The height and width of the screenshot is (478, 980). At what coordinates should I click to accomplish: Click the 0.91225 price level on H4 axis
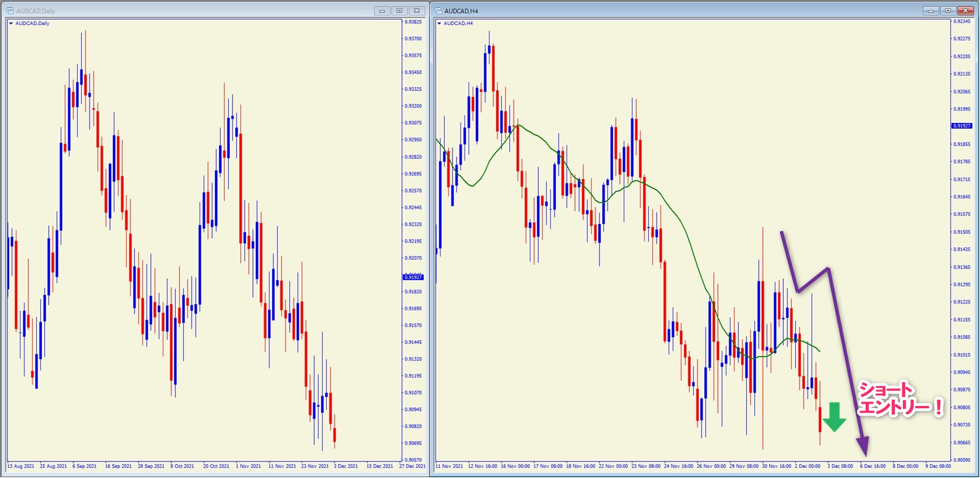[962, 302]
